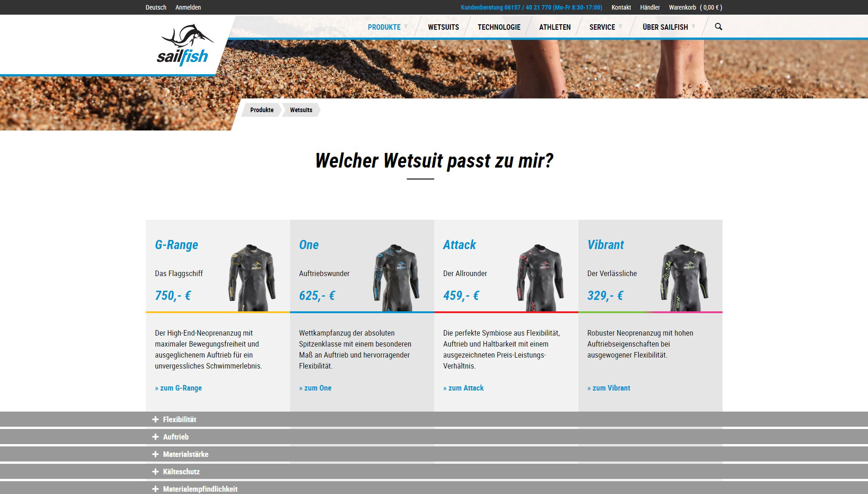Click the plus icon beside Materialempfindlichkeit
Screen dimensions: 868x494
pyautogui.click(x=156, y=489)
